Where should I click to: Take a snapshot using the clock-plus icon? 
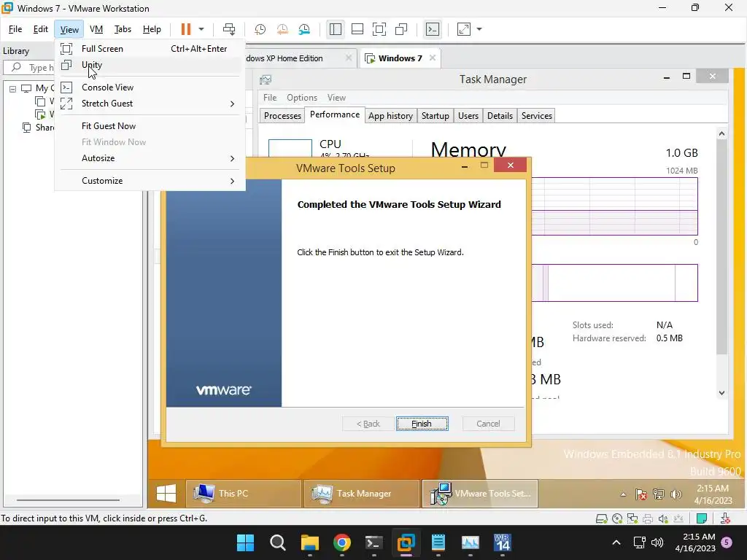pos(260,29)
